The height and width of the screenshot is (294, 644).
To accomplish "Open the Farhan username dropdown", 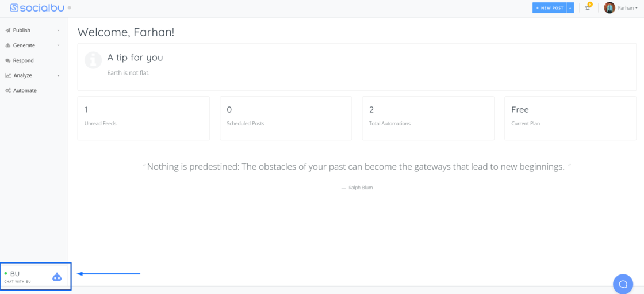I will point(628,8).
